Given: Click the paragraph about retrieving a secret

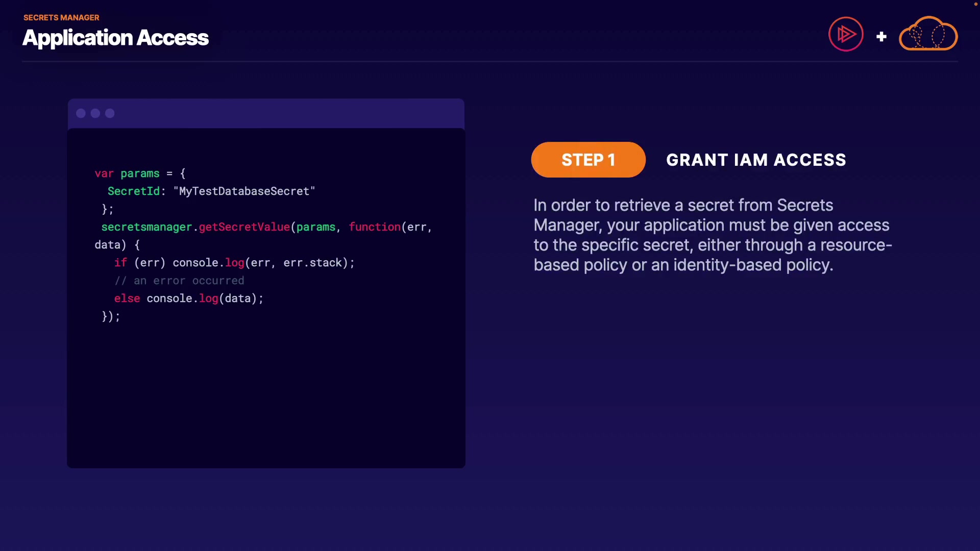Looking at the screenshot, I should tap(712, 235).
